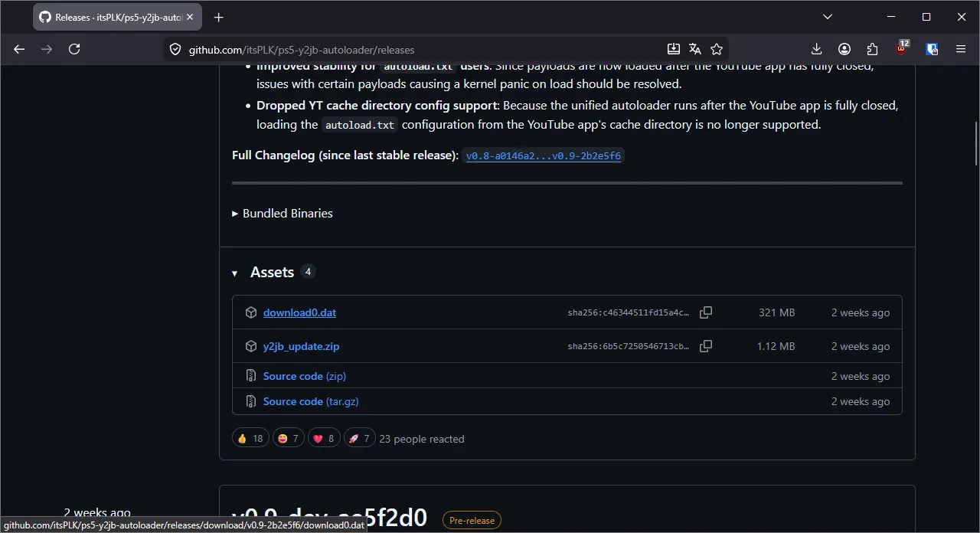The image size is (980, 533).
Task: Open the browser hamburger menu
Action: pos(961,49)
